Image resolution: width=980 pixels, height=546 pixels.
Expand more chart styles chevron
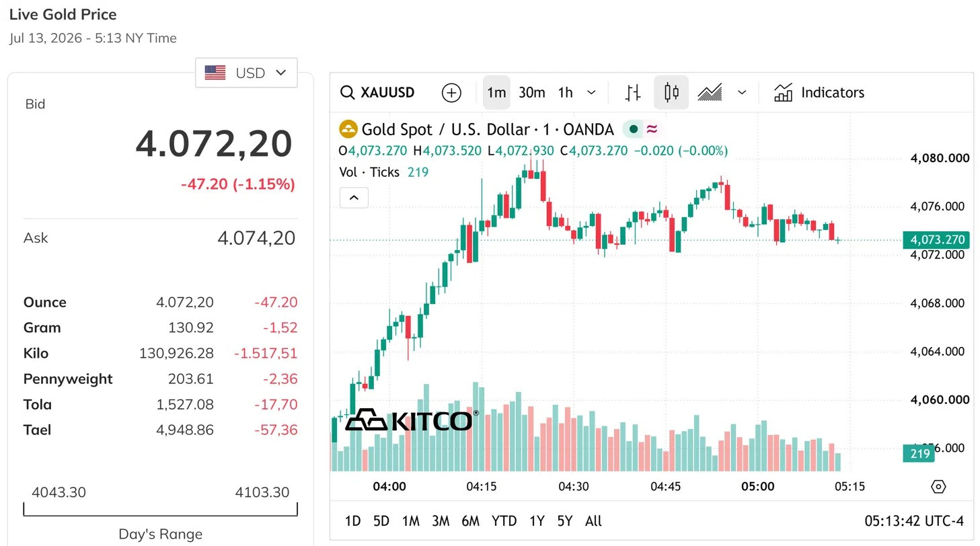pos(742,93)
